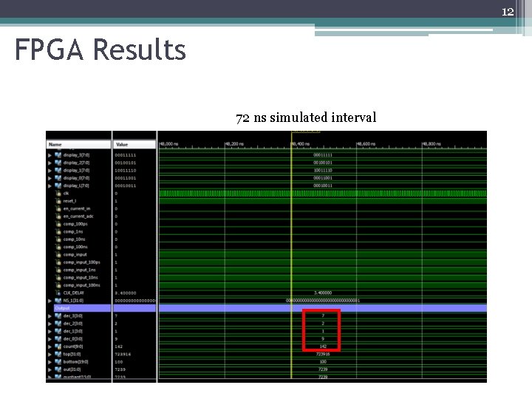Select the dec_2[3:0] signal name
Image resolution: width=532 pixels, height=399 pixels.
72,324
